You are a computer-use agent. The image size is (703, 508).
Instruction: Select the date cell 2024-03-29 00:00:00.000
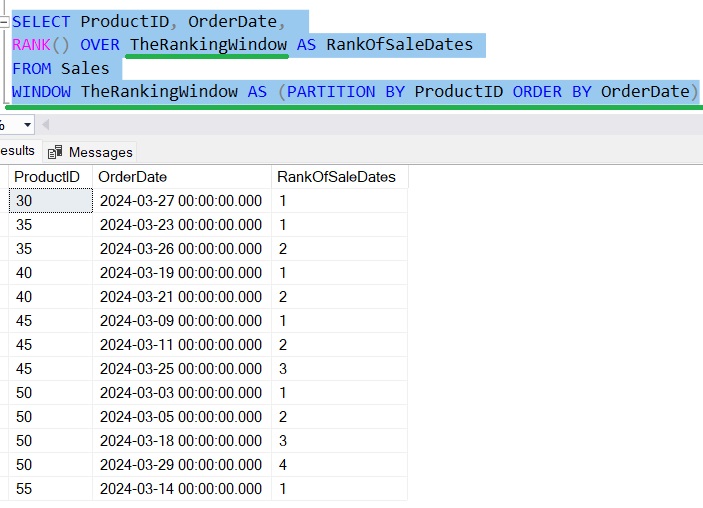(182, 465)
